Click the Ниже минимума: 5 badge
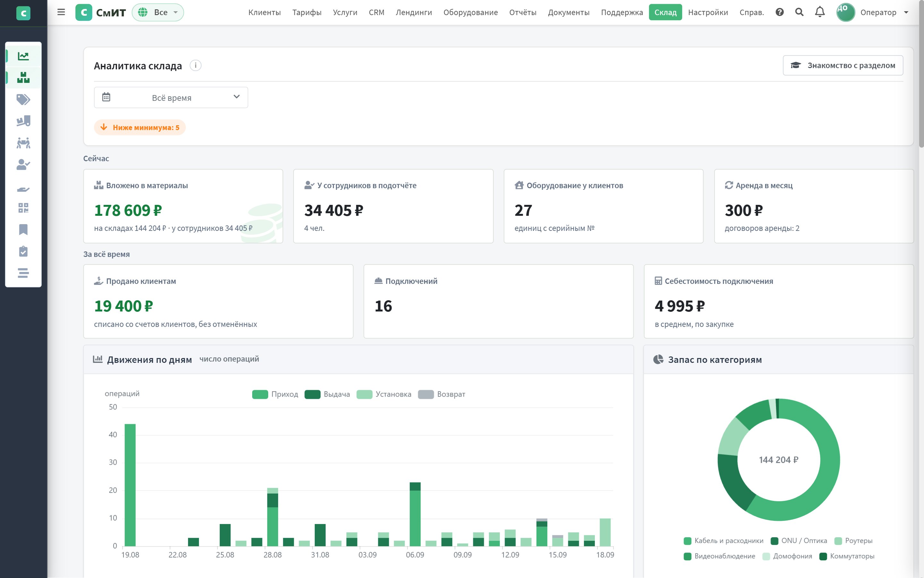The height and width of the screenshot is (578, 924). click(140, 127)
